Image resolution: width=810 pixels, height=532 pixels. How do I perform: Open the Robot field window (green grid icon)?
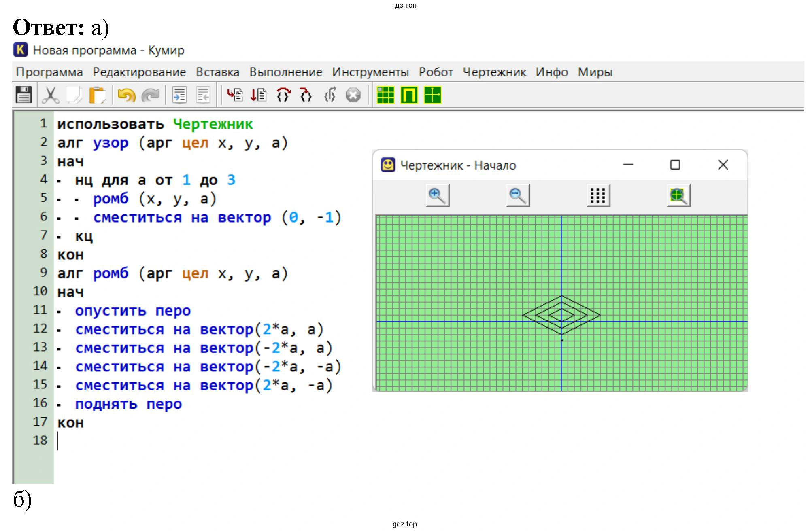[x=385, y=95]
